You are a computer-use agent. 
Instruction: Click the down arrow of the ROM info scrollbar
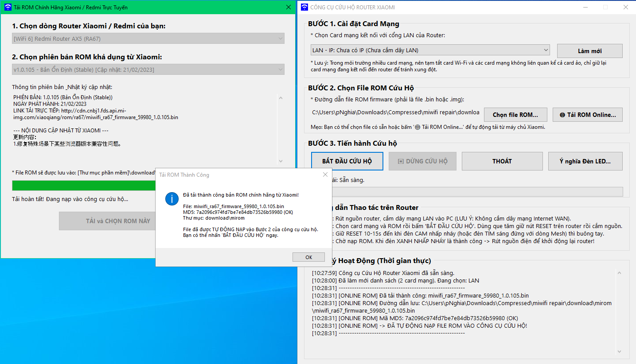[x=281, y=161]
